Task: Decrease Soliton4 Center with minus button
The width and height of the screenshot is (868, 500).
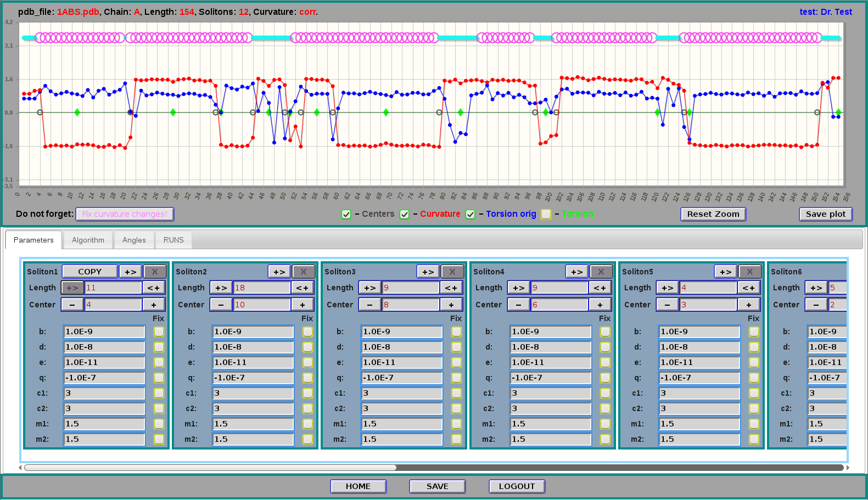Action: pos(518,305)
